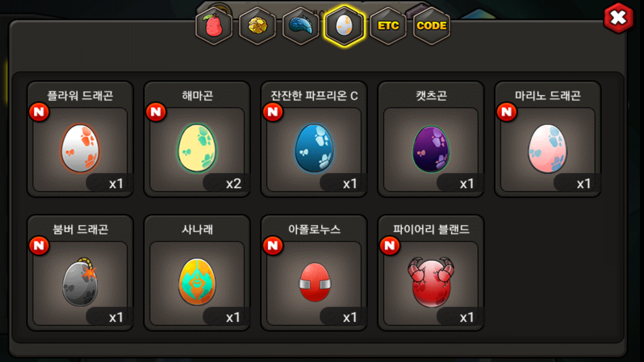Image resolution: width=644 pixels, height=362 pixels.
Task: Switch to the gold nugget tab
Action: pos(258,26)
